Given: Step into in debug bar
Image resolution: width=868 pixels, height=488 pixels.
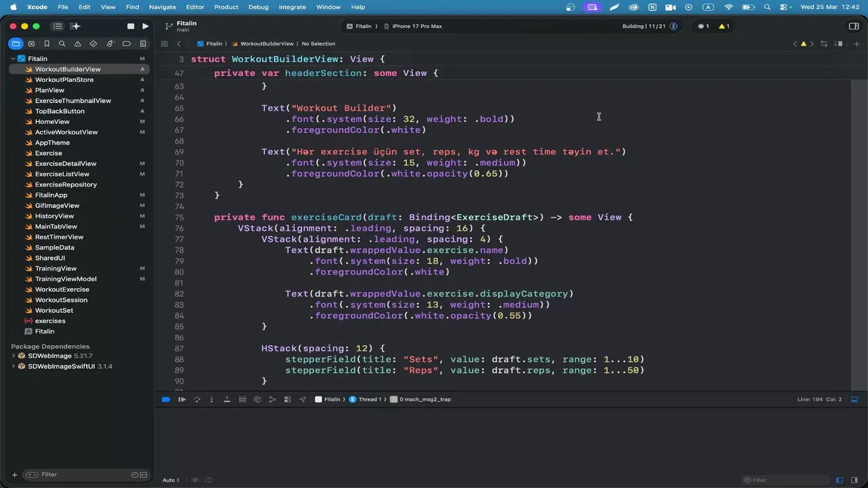Looking at the screenshot, I should tap(212, 399).
